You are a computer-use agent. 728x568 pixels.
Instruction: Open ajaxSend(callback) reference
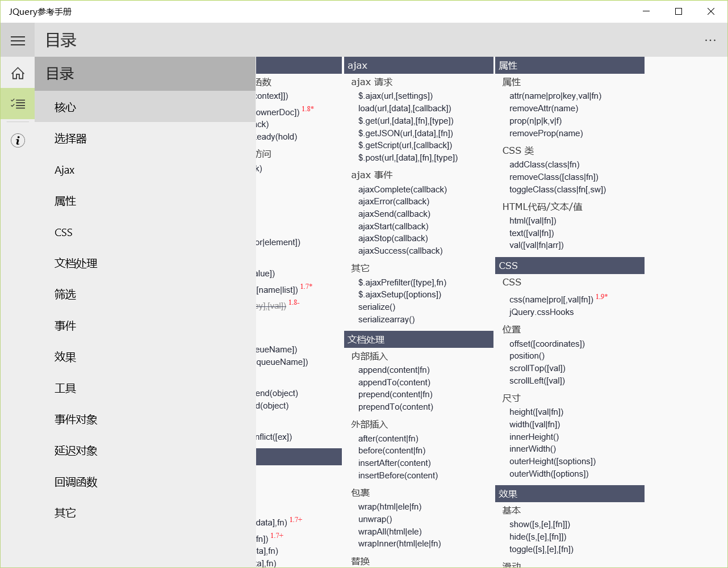click(395, 214)
